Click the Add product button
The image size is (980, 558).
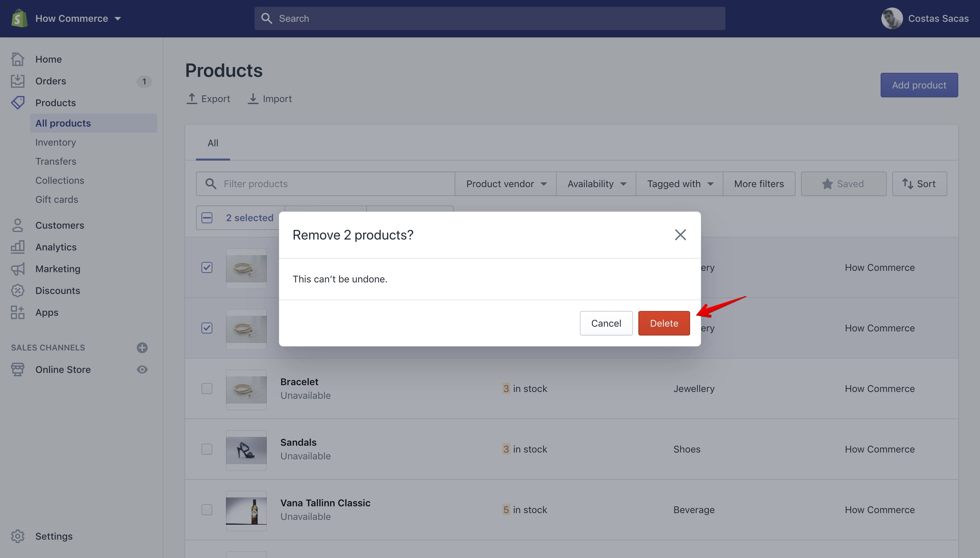tap(919, 85)
